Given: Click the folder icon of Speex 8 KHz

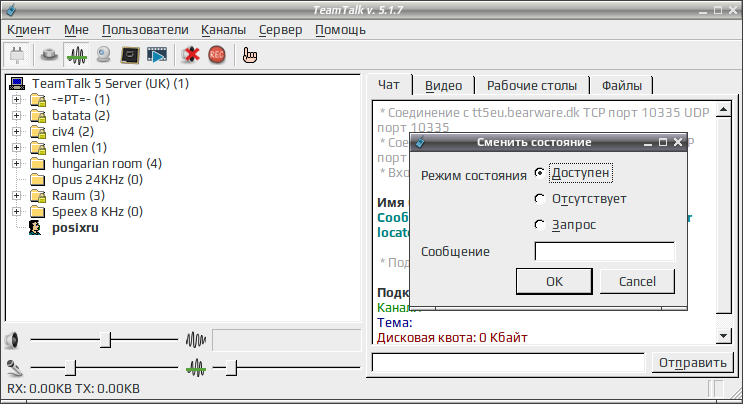Looking at the screenshot, I should click(38, 212).
